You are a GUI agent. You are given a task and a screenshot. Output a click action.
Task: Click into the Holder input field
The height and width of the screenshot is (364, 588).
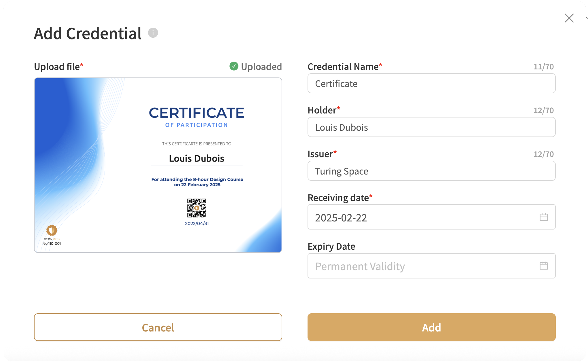pyautogui.click(x=431, y=127)
